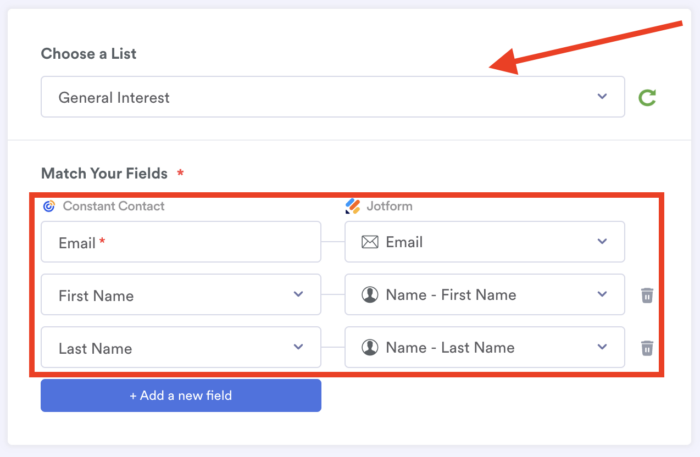Click the Add a new field button

click(181, 395)
